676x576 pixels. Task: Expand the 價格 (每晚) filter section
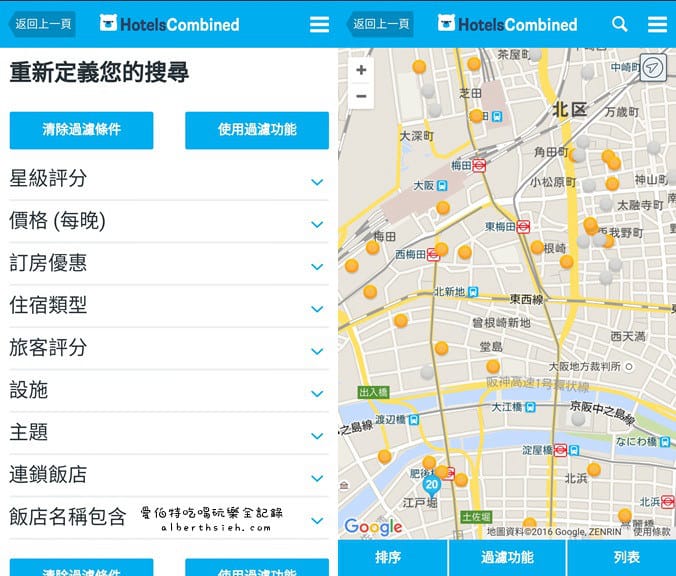pyautogui.click(x=169, y=221)
